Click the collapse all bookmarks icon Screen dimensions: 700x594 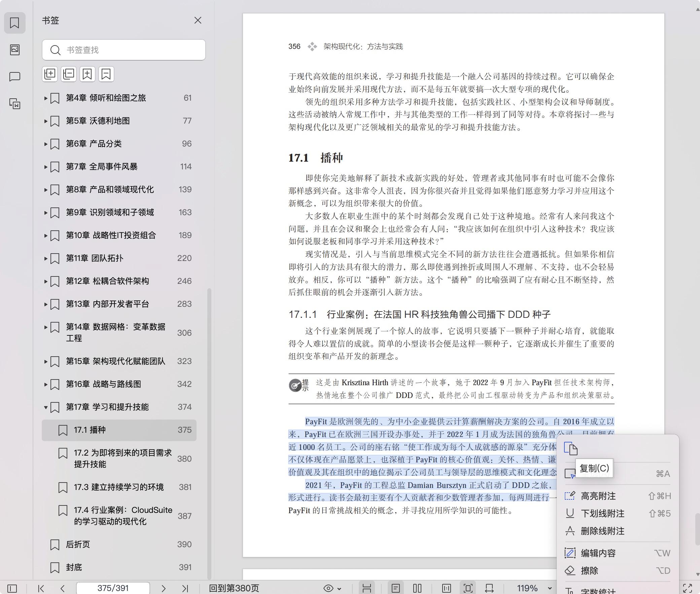click(69, 74)
